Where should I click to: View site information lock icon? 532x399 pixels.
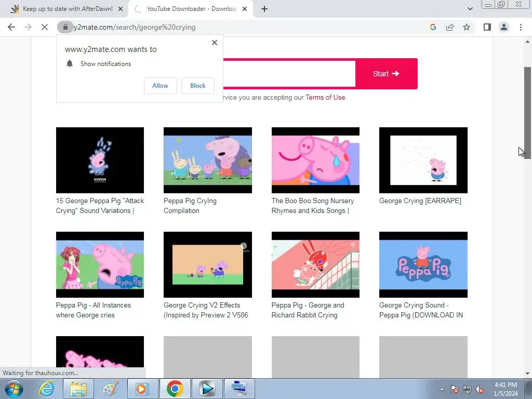65,27
